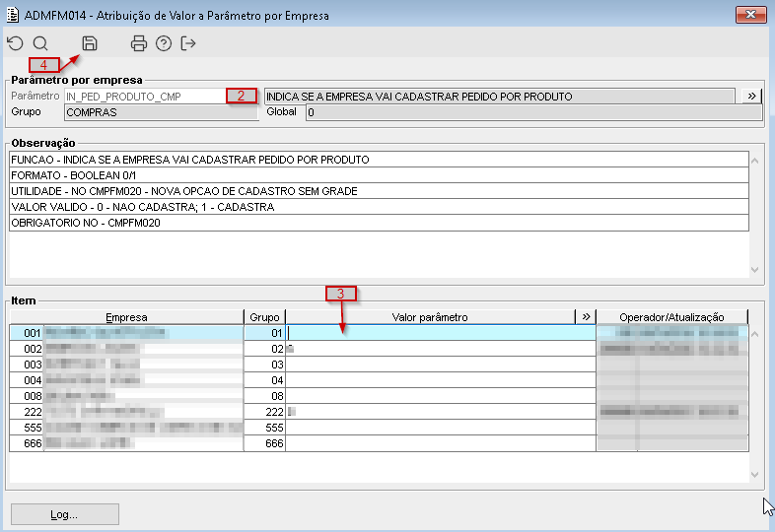Click the Grupo field showing COMPRAS
Image resolution: width=775 pixels, height=532 pixels.
click(x=161, y=112)
